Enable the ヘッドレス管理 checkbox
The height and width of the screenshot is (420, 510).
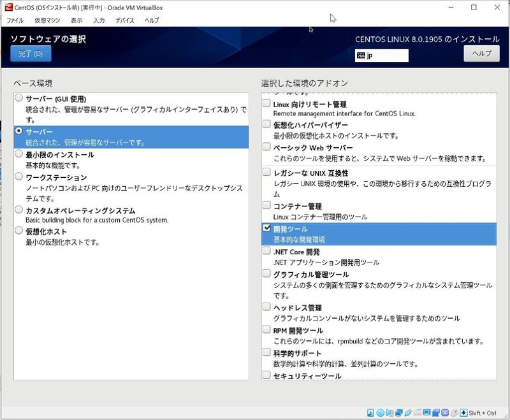click(x=266, y=307)
